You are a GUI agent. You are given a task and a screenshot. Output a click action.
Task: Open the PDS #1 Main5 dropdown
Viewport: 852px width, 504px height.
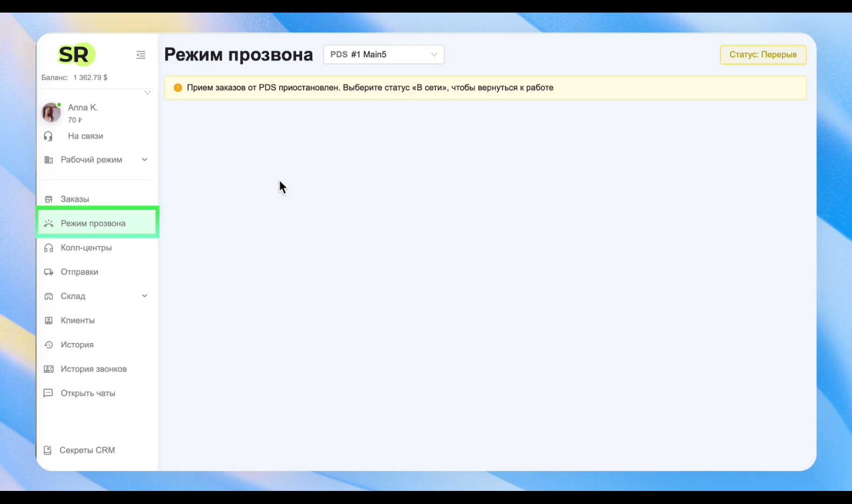click(x=383, y=55)
